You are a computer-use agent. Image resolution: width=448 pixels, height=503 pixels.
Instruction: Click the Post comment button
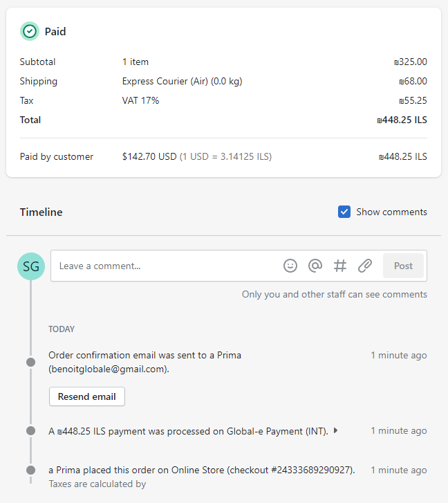tap(403, 266)
